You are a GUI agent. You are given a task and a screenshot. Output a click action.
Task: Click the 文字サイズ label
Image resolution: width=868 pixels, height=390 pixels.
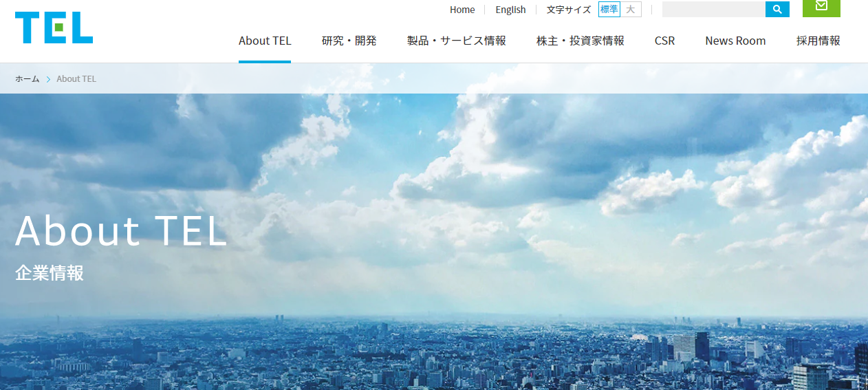(569, 10)
